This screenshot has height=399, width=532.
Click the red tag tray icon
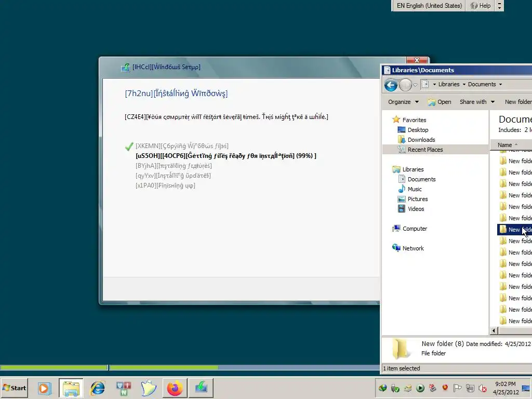coord(433,388)
